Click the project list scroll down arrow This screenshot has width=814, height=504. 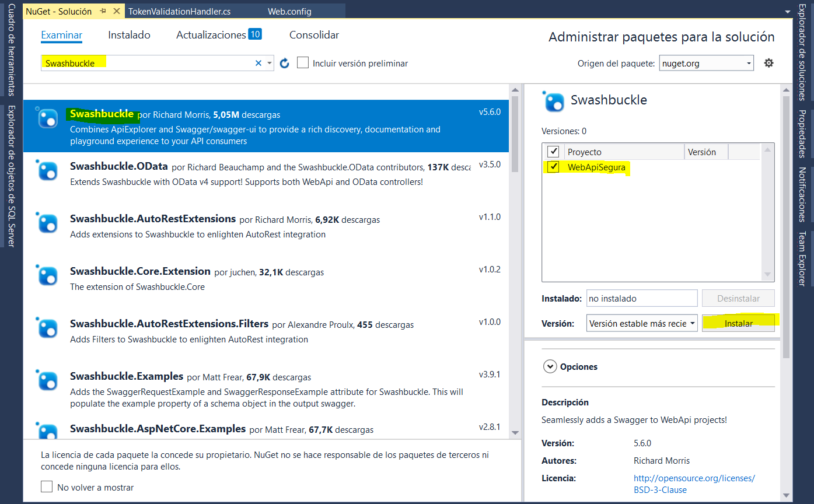[x=768, y=275]
